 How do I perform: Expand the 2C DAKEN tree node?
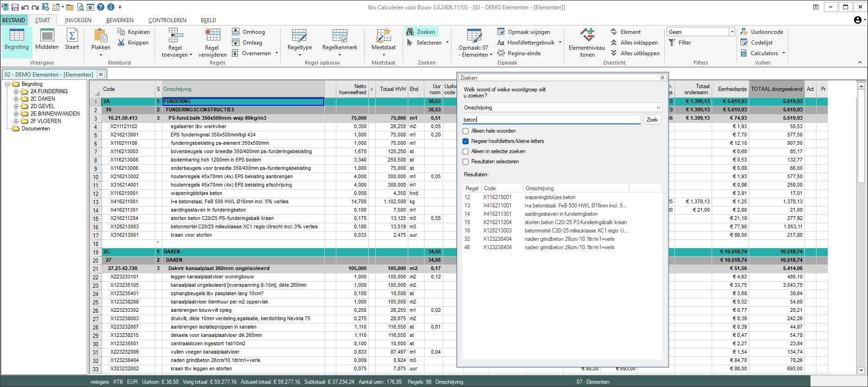[x=16, y=99]
